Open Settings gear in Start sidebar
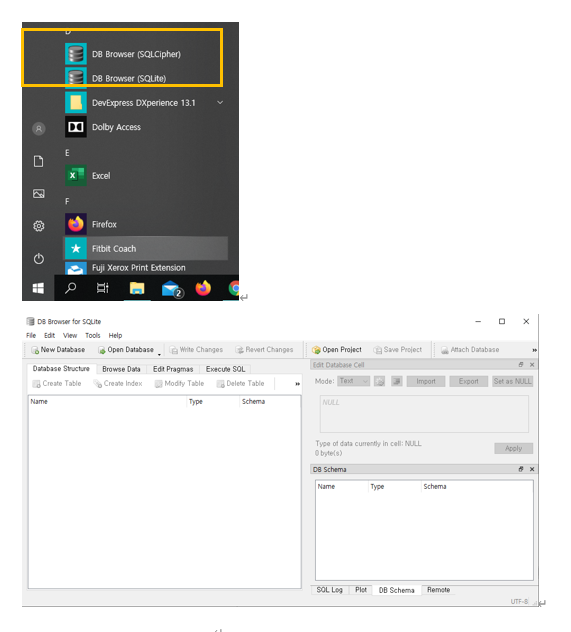The image size is (571, 632). 39,226
